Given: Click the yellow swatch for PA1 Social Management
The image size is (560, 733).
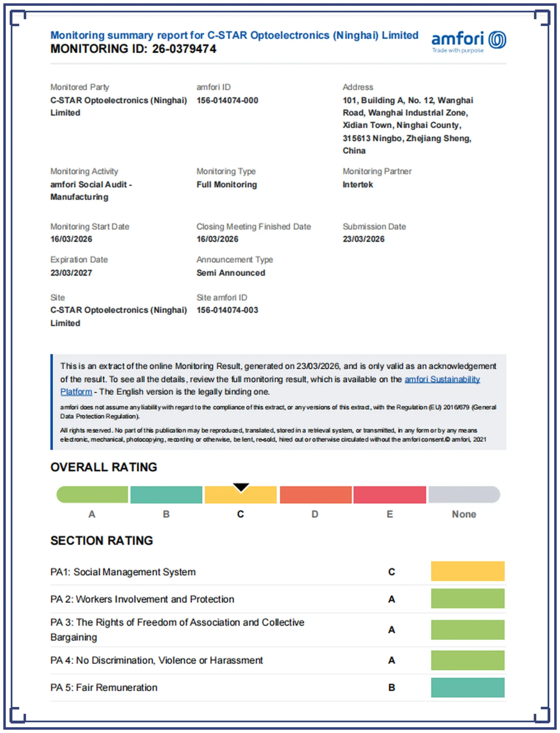Looking at the screenshot, I should click(x=468, y=571).
